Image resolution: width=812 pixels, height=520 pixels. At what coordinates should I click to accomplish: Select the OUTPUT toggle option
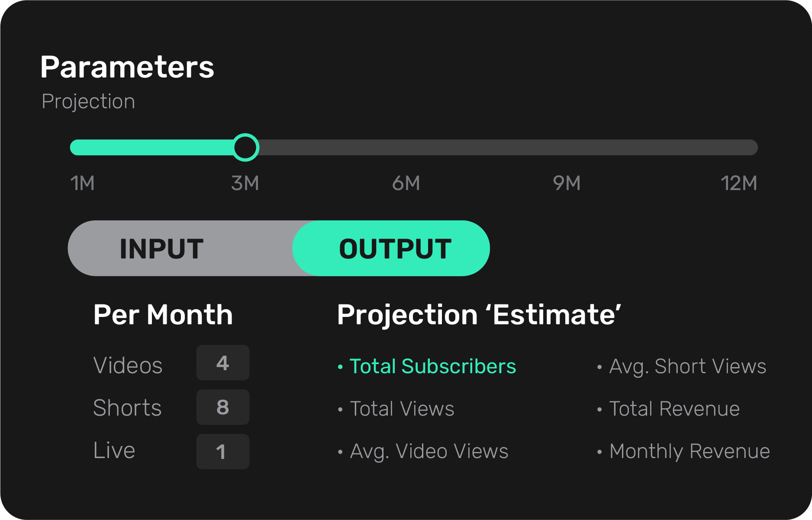pos(394,249)
